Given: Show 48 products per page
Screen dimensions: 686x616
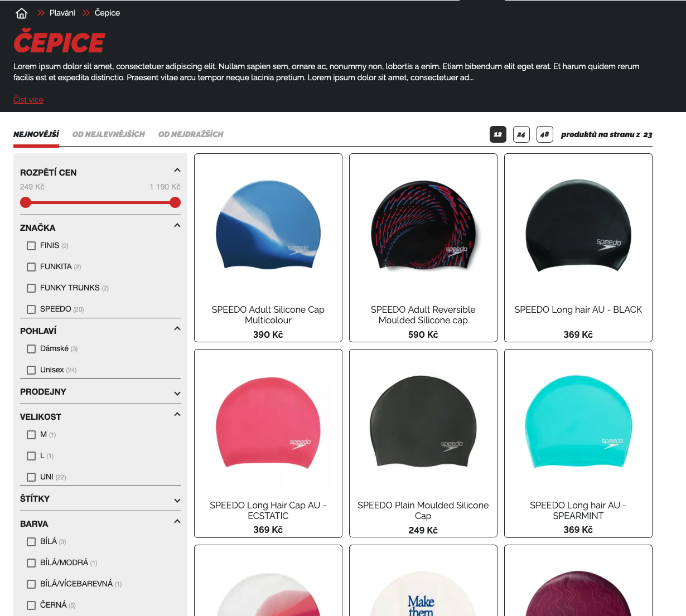Looking at the screenshot, I should (x=545, y=134).
